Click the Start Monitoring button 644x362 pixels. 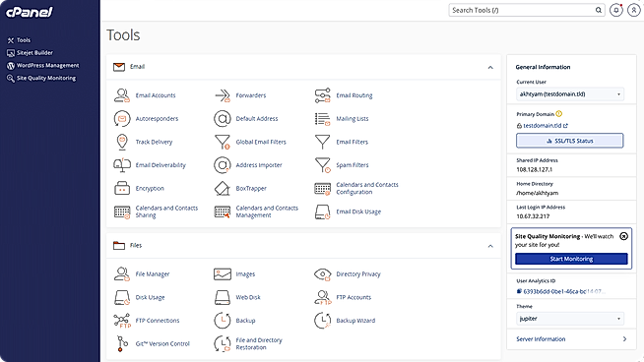(571, 259)
